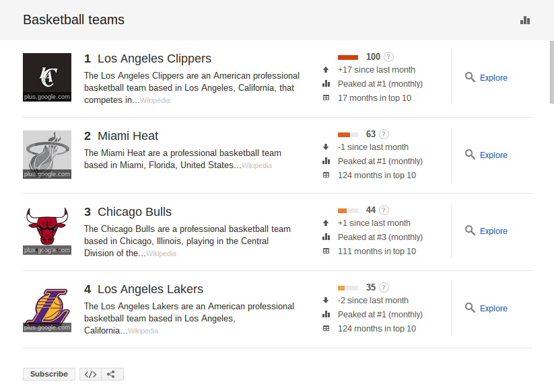
Task: Click the table icon in Miami Heat row
Action: click(x=326, y=175)
